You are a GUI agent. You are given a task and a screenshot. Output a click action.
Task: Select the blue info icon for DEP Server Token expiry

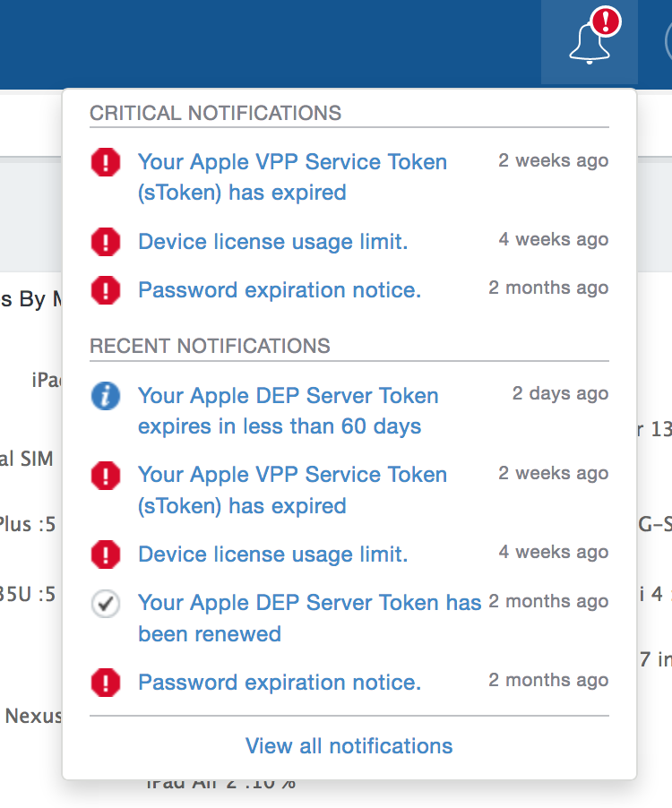tap(105, 396)
